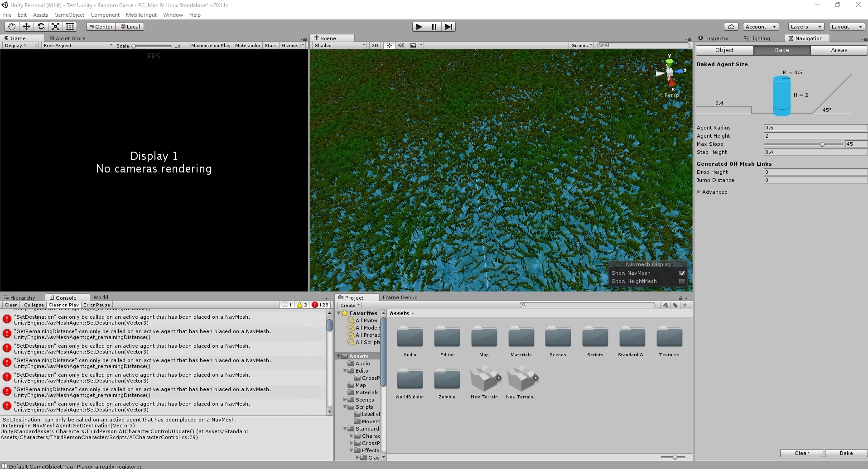The height and width of the screenshot is (469, 868).
Task: Uncheck the Show NavMesh checkbox
Action: pos(681,273)
